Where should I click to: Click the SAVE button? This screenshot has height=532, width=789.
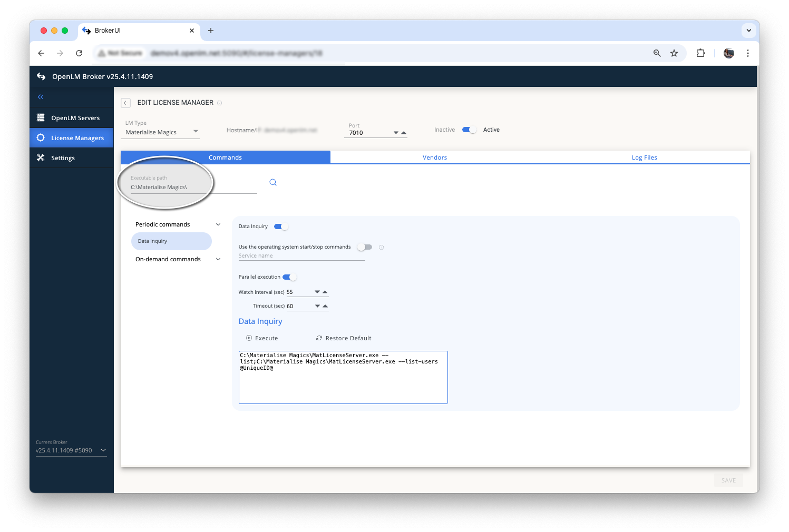728,480
